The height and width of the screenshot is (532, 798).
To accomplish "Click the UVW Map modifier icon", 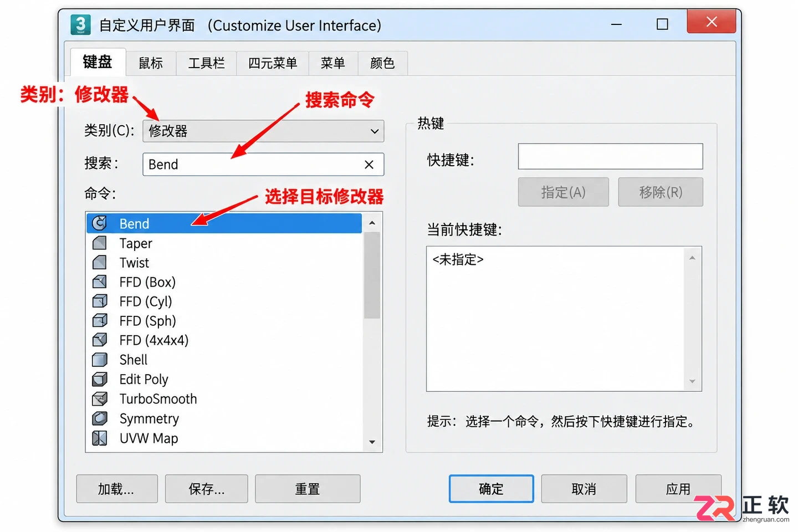I will (99, 438).
